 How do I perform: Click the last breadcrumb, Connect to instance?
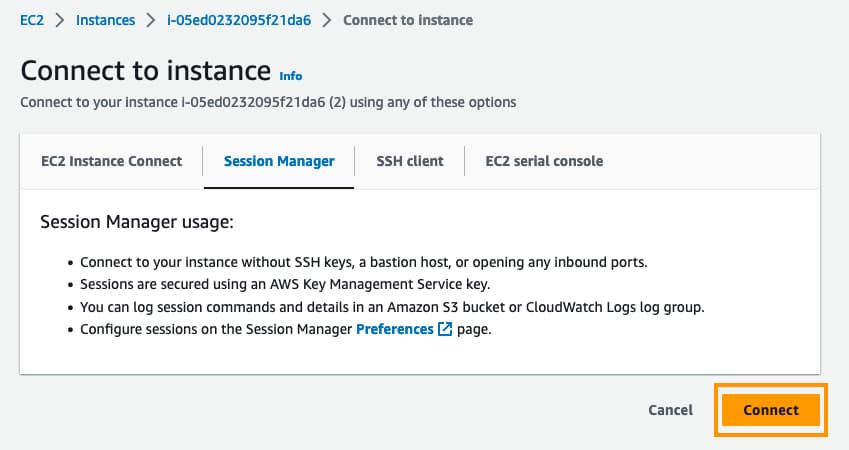point(408,20)
